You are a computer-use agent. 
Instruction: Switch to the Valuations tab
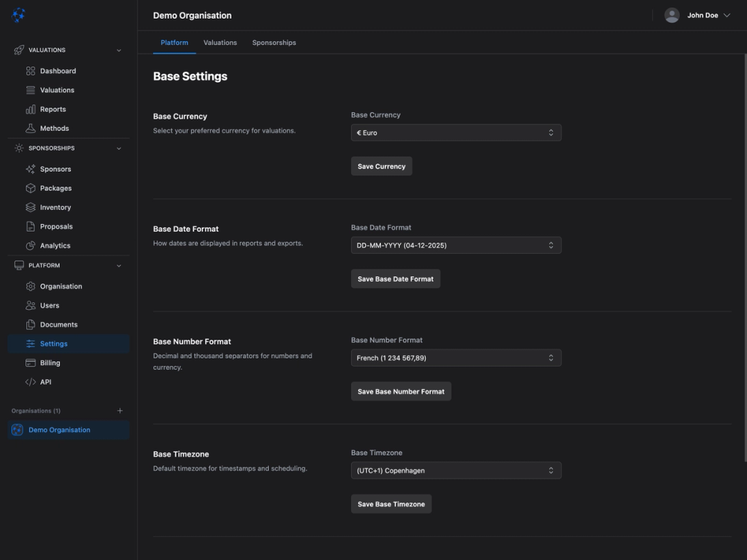(220, 43)
